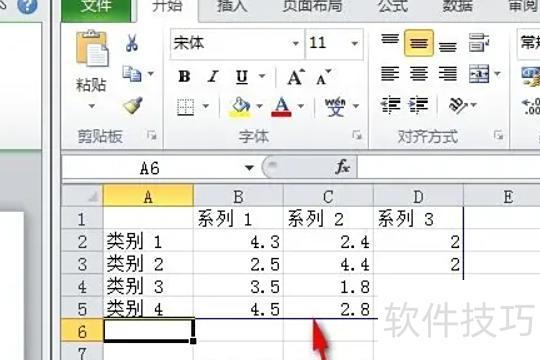Expand the Copy options arrow
The height and width of the screenshot is (360, 540).
click(x=151, y=73)
